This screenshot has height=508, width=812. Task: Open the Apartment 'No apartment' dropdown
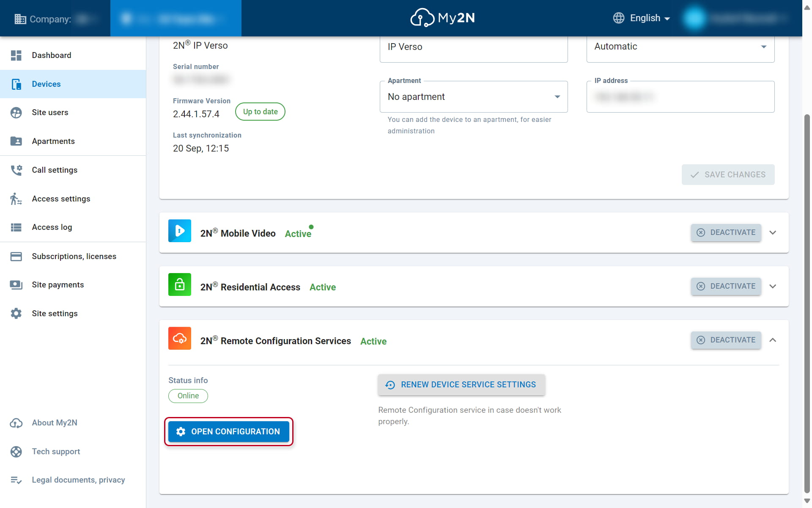(474, 97)
